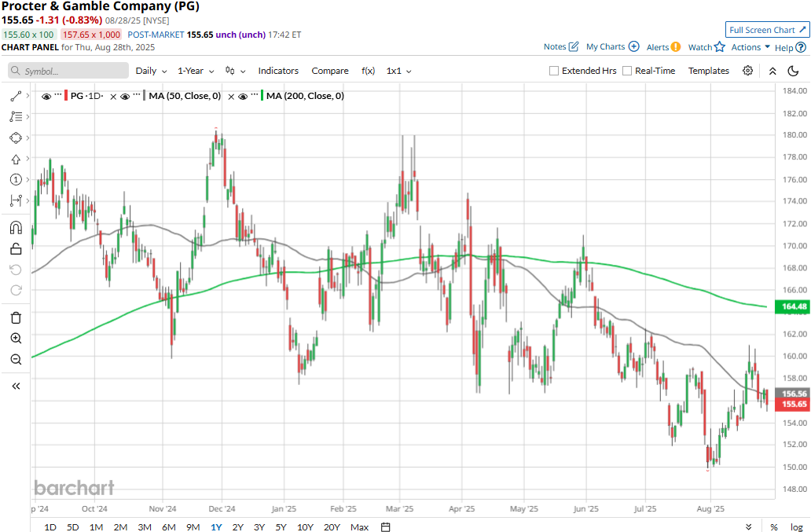
Task: Open the MA (50) options ellipsis
Action: coord(137,95)
